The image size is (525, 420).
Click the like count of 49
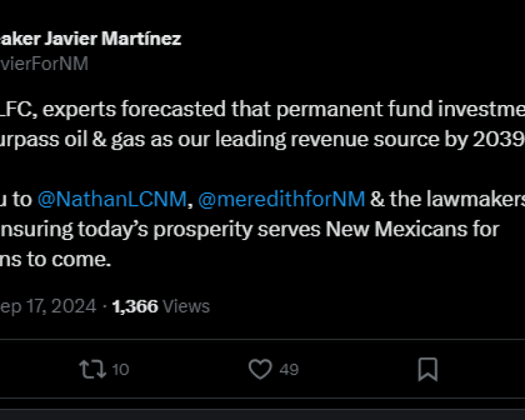[289, 370]
